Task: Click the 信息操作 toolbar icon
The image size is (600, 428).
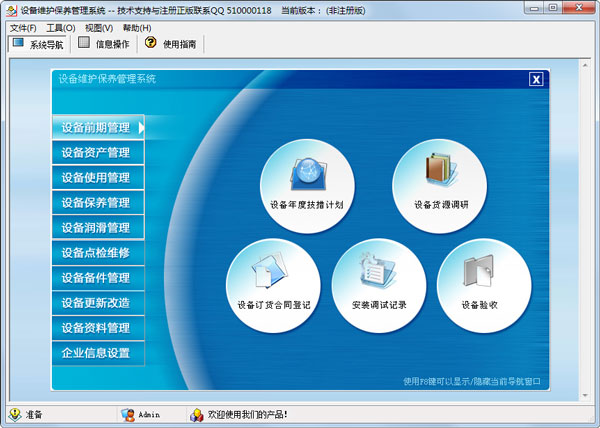Action: (x=84, y=42)
